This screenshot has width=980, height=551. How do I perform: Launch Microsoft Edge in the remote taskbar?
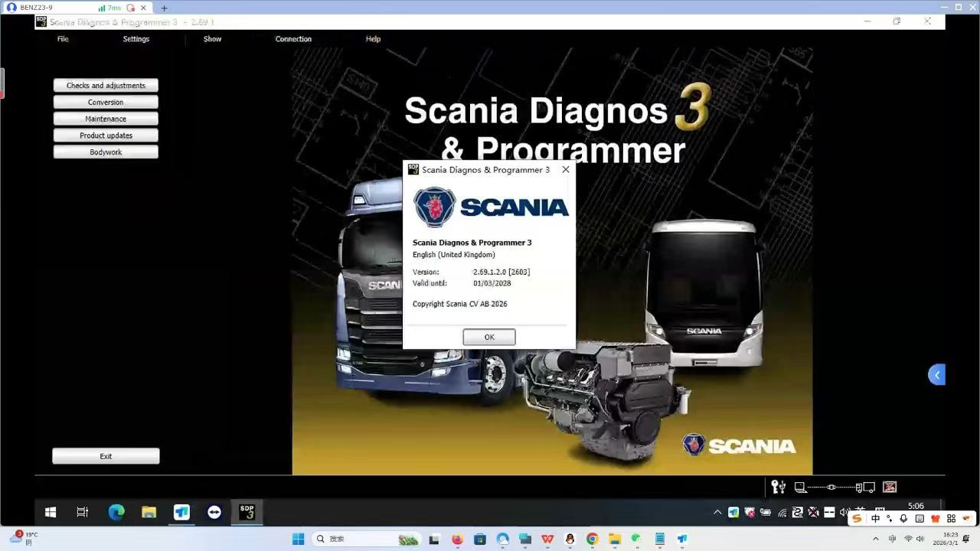(x=116, y=512)
